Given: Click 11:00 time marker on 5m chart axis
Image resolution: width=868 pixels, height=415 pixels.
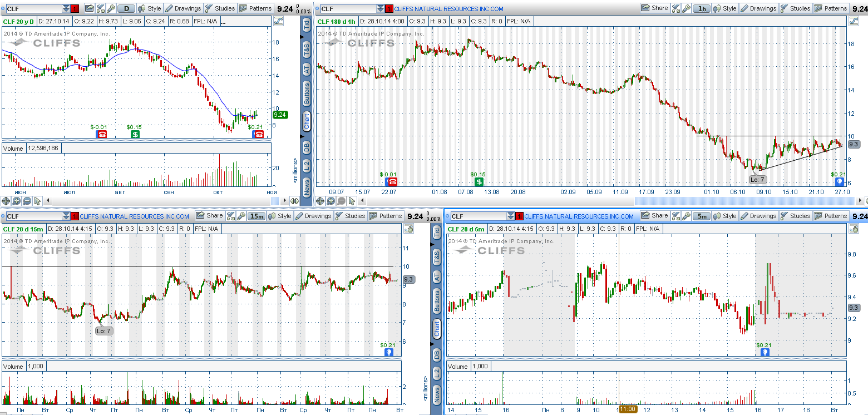Looking at the screenshot, I should tap(628, 409).
